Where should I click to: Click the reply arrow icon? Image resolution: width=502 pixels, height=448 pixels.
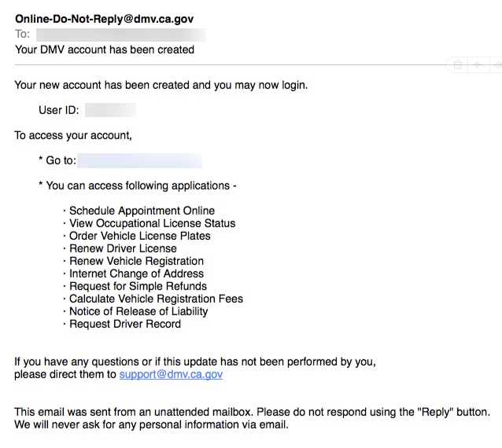click(x=478, y=65)
